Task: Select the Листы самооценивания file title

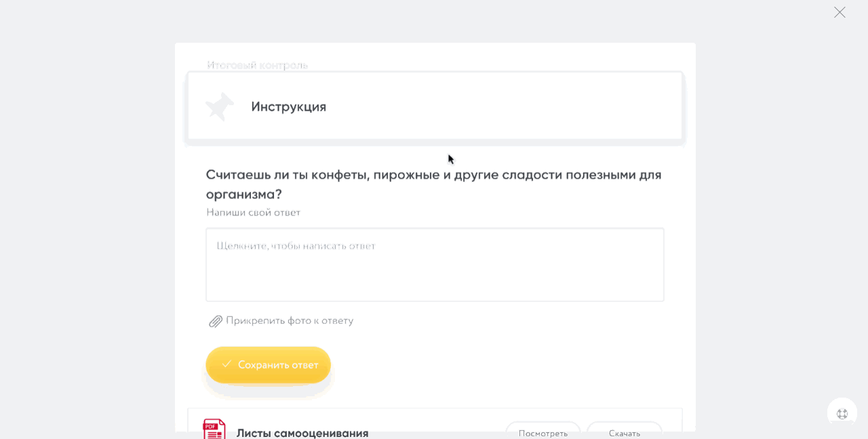Action: tap(302, 432)
